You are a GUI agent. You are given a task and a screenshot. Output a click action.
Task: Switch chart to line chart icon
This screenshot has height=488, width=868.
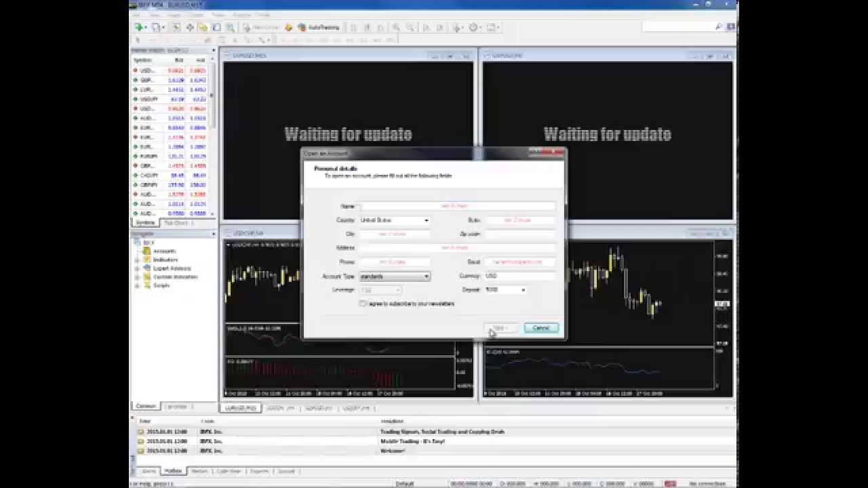coord(381,27)
